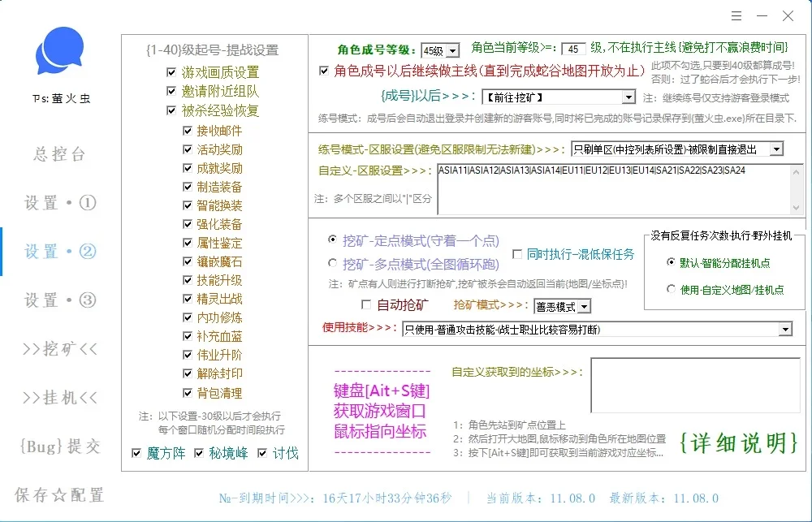Switch to 设置•① tab
Image resolution: width=812 pixels, height=522 pixels.
60,202
